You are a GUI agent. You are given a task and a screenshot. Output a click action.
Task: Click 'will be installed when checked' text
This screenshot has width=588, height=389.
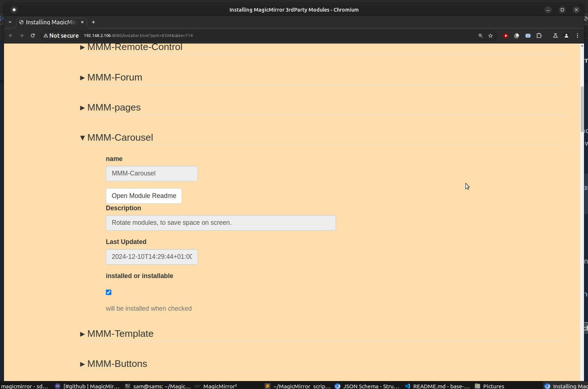149,309
